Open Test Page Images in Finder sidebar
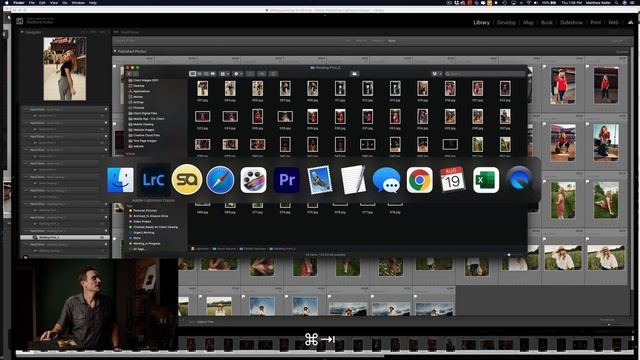Image resolution: width=640 pixels, height=360 pixels. pos(145,141)
